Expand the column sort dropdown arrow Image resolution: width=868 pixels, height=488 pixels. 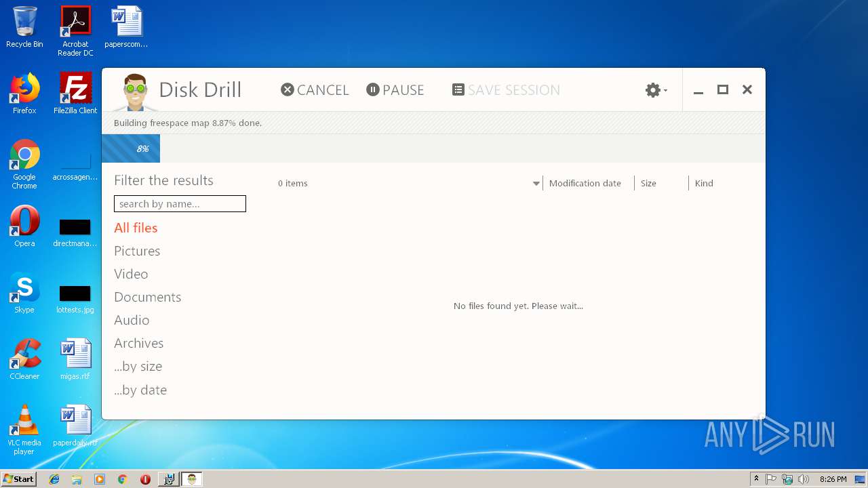pos(536,184)
